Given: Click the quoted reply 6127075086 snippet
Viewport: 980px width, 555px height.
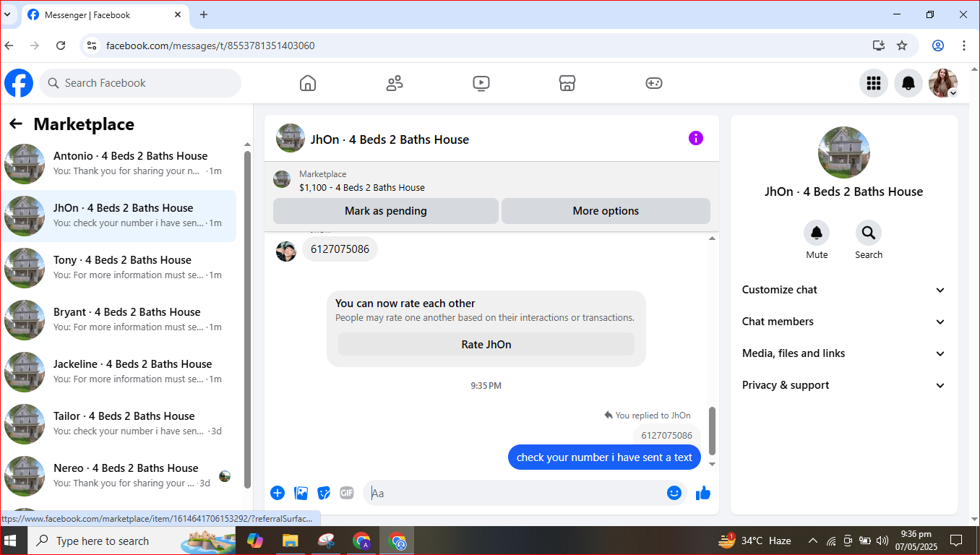Looking at the screenshot, I should 666,435.
